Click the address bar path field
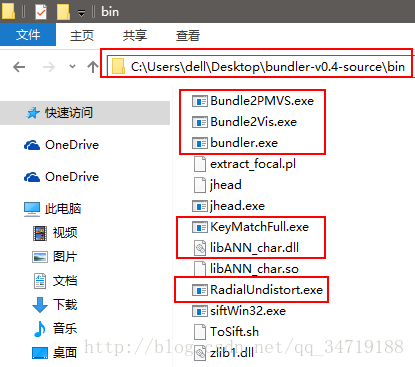 [260, 66]
